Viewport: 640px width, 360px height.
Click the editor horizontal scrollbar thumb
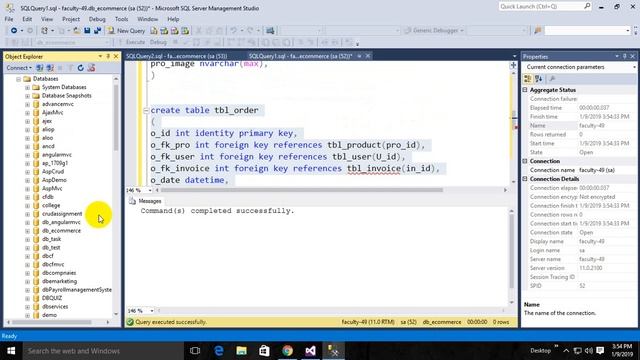pyautogui.click(x=302, y=190)
